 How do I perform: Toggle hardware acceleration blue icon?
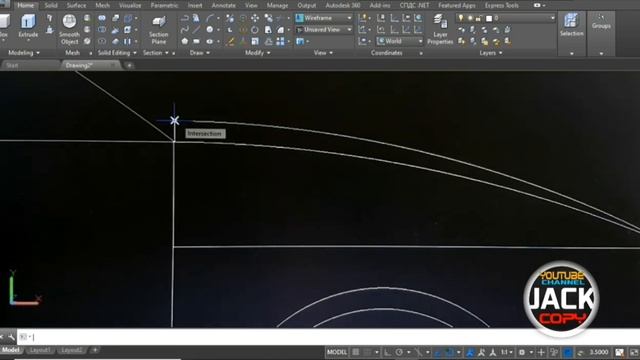568,352
